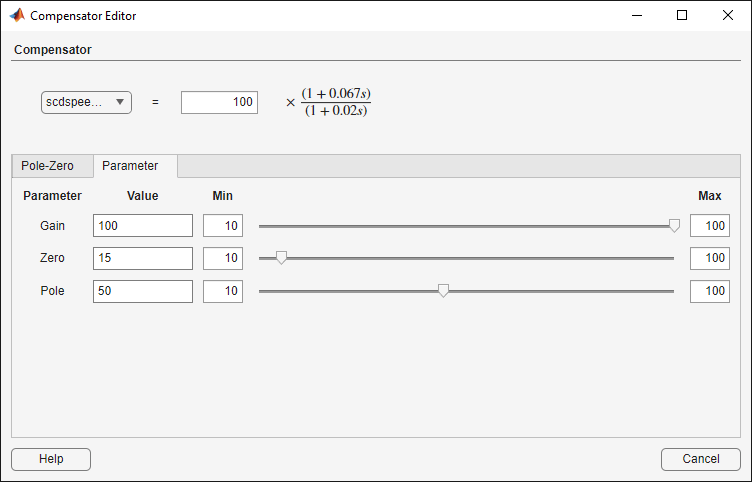Click the Zero Min input box
The image size is (752, 482).
coord(223,258)
